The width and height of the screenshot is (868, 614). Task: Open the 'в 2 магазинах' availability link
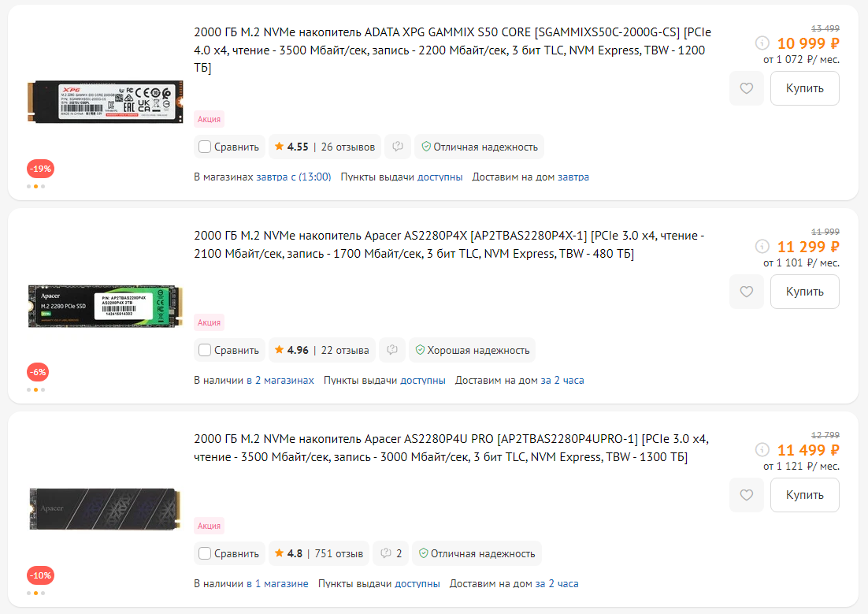click(280, 381)
